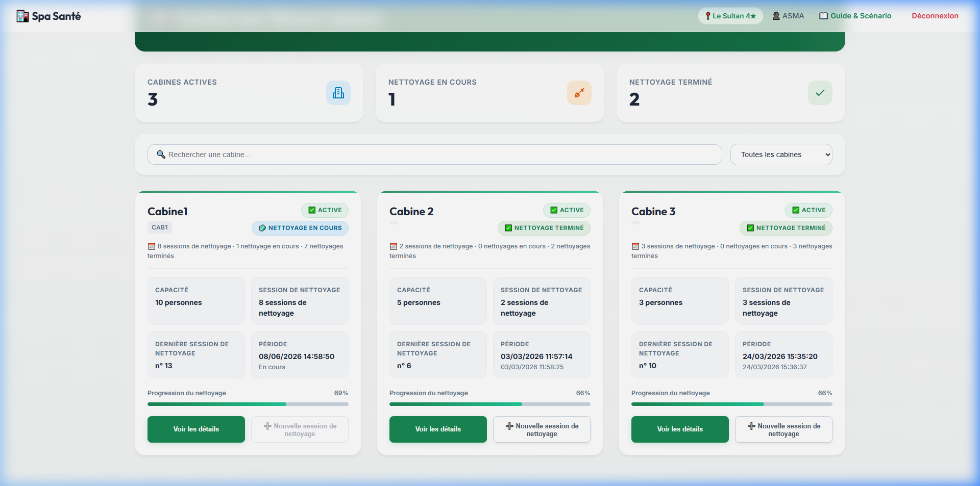Image resolution: width=980 pixels, height=486 pixels.
Task: Focus the Rechercher une cabine search field
Action: [435, 155]
